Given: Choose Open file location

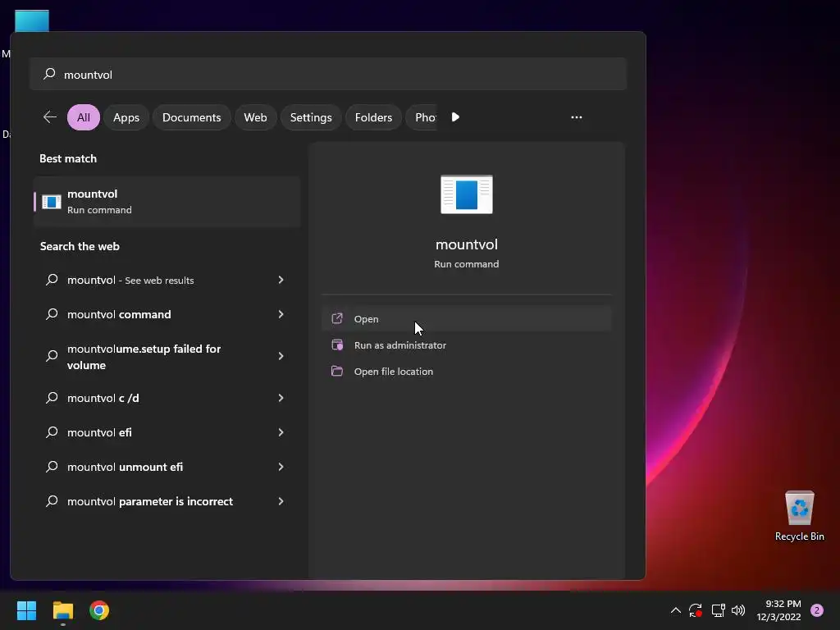Looking at the screenshot, I should (467, 372).
